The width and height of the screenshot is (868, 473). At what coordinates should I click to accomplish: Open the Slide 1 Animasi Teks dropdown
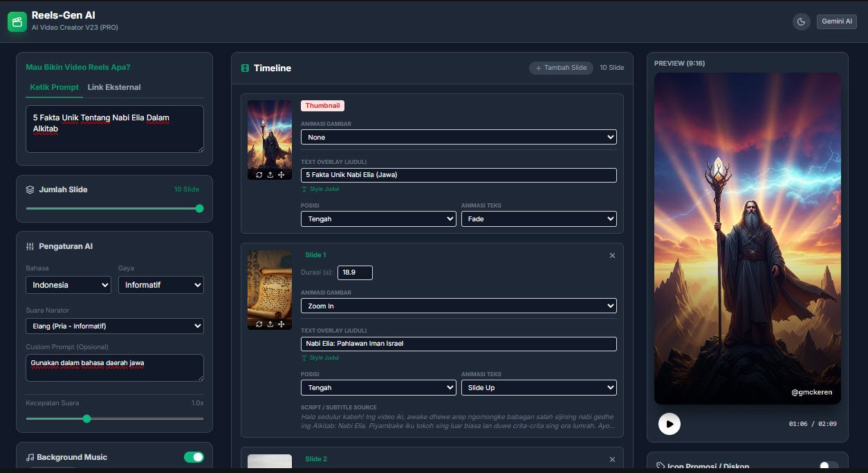click(539, 387)
